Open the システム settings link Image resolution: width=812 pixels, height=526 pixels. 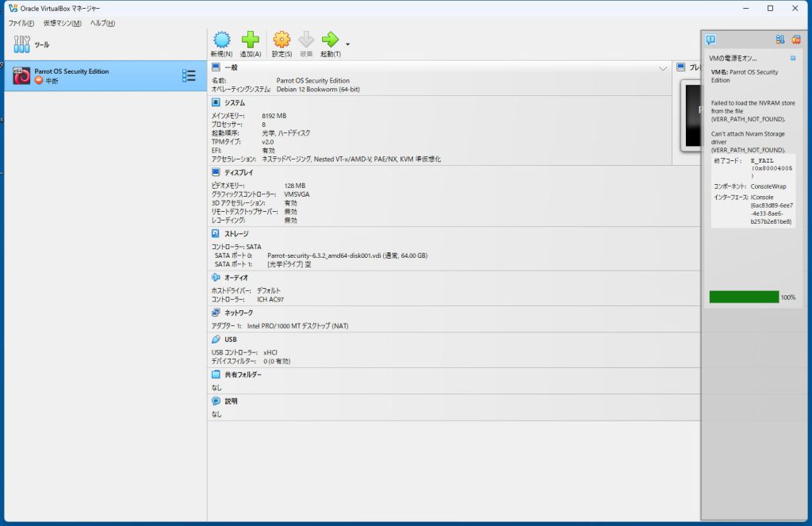[x=235, y=103]
